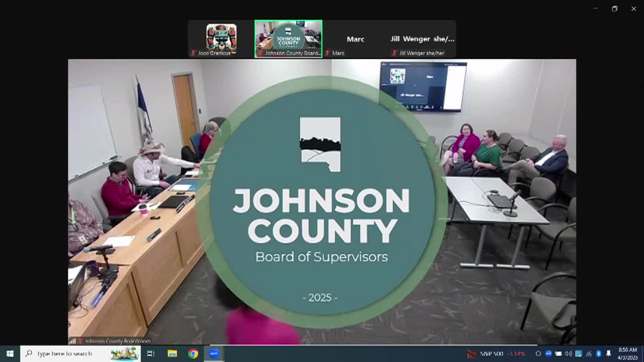Image resolution: width=644 pixels, height=362 pixels.
Task: Open the clock showing 8:56 AM
Action: [x=627, y=353]
